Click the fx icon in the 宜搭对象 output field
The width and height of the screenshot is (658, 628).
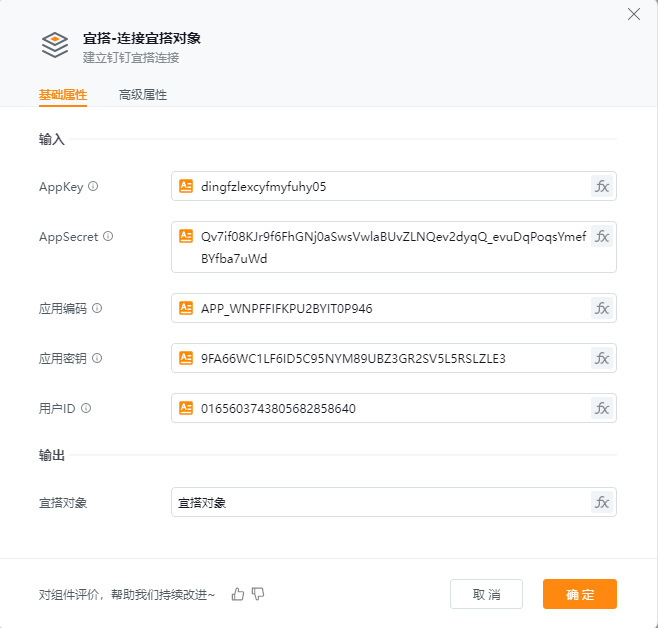pos(602,502)
